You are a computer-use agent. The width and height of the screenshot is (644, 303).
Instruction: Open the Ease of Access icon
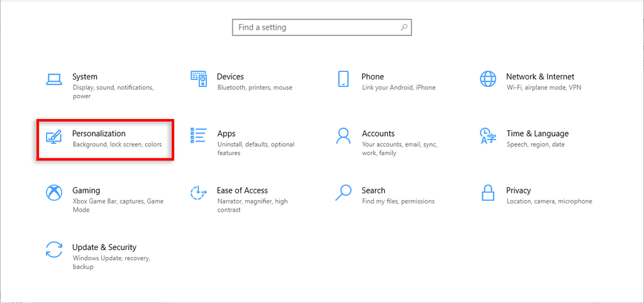point(199,193)
